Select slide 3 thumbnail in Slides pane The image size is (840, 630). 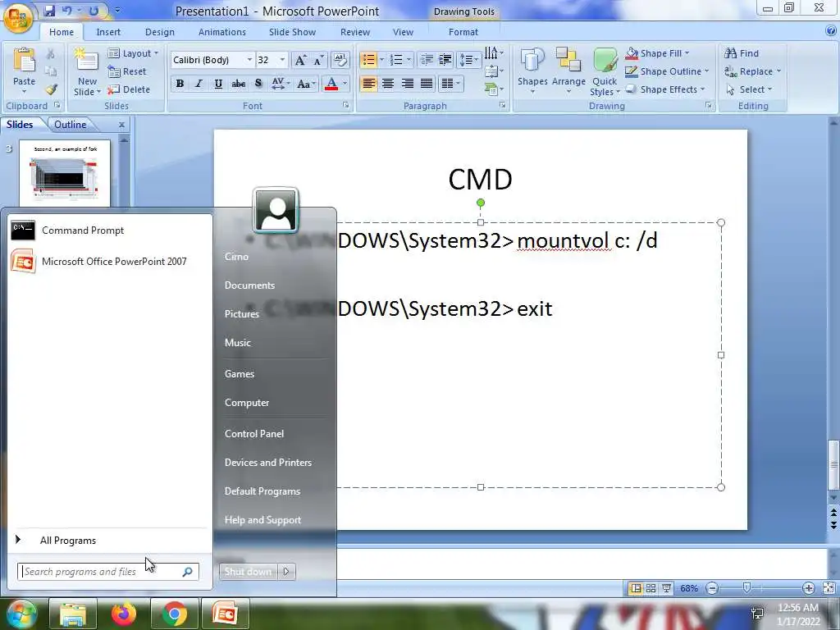tap(65, 173)
